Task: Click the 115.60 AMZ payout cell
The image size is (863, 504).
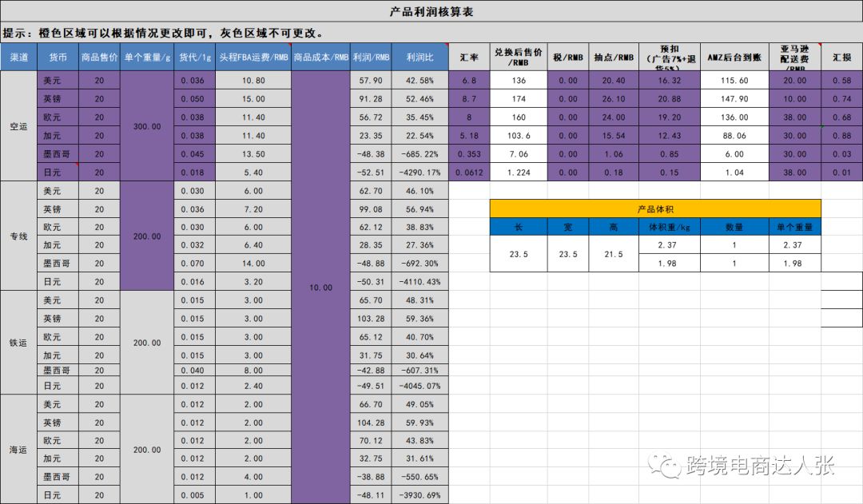Action: [x=734, y=81]
